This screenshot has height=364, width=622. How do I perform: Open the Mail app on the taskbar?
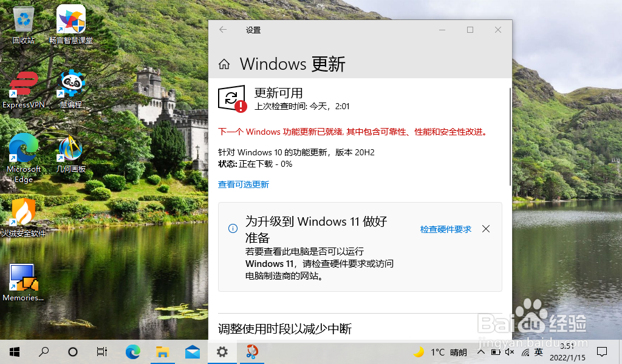click(193, 352)
